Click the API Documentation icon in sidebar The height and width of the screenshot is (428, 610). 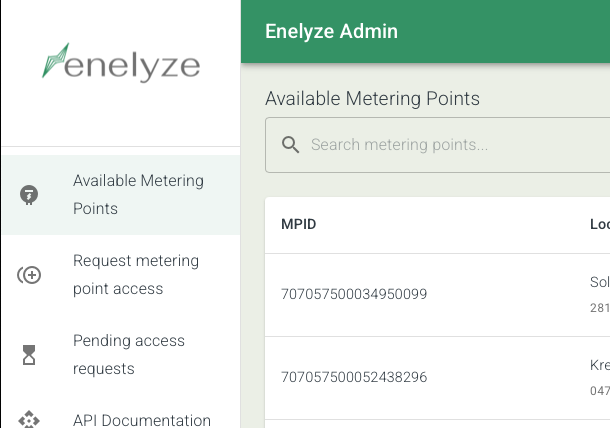click(29, 420)
